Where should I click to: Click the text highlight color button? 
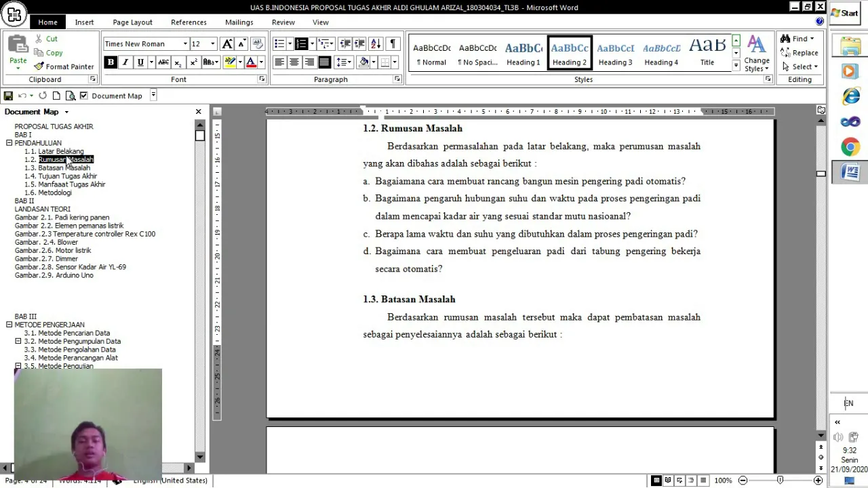click(230, 62)
